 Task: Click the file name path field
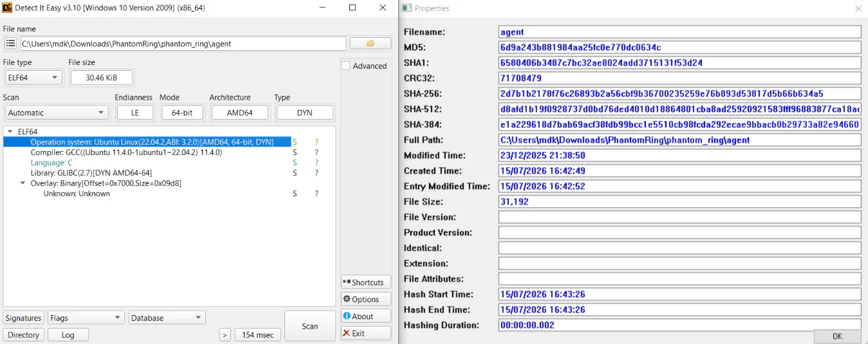(183, 44)
